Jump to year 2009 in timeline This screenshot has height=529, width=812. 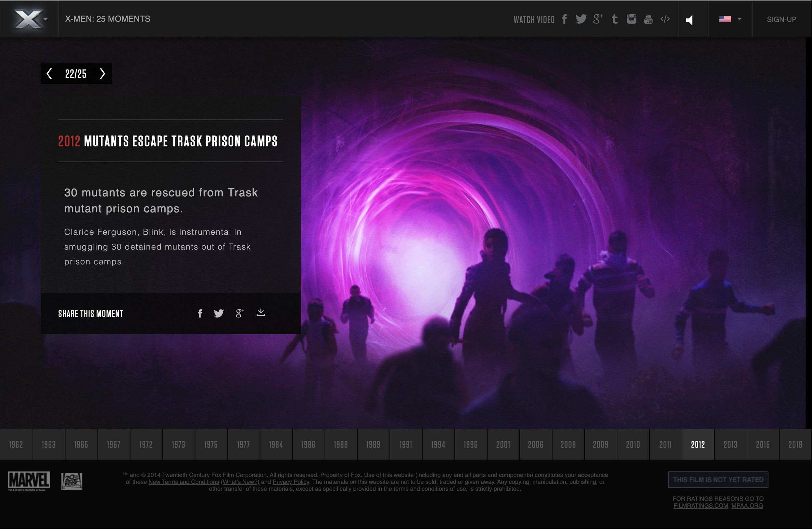[601, 445]
